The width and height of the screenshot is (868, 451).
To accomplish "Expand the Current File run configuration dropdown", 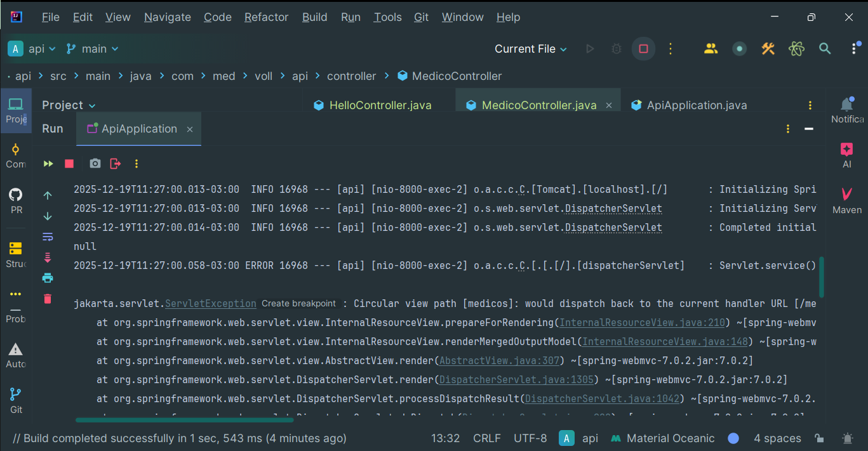I will (531, 49).
